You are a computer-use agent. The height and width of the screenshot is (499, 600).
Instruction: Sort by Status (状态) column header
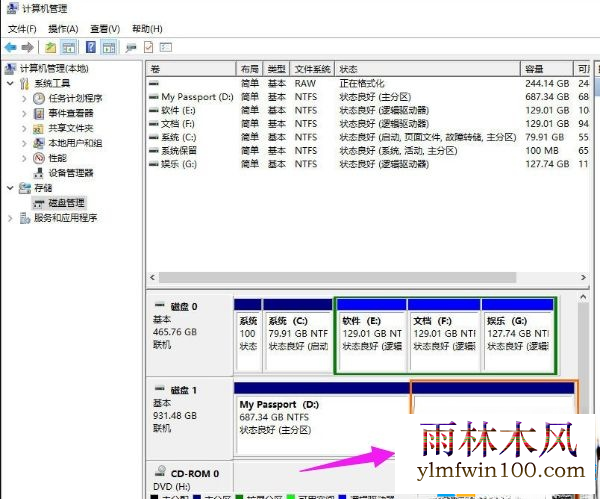(427, 69)
